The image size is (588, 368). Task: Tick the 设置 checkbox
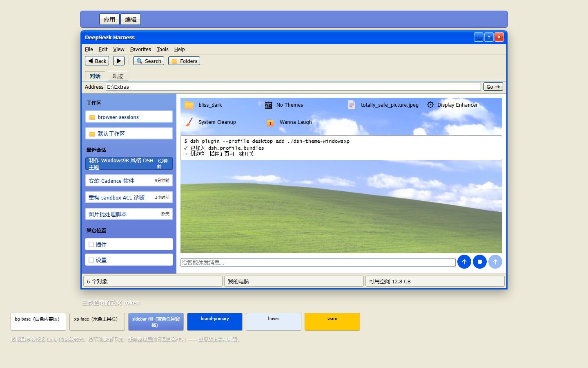(91, 260)
